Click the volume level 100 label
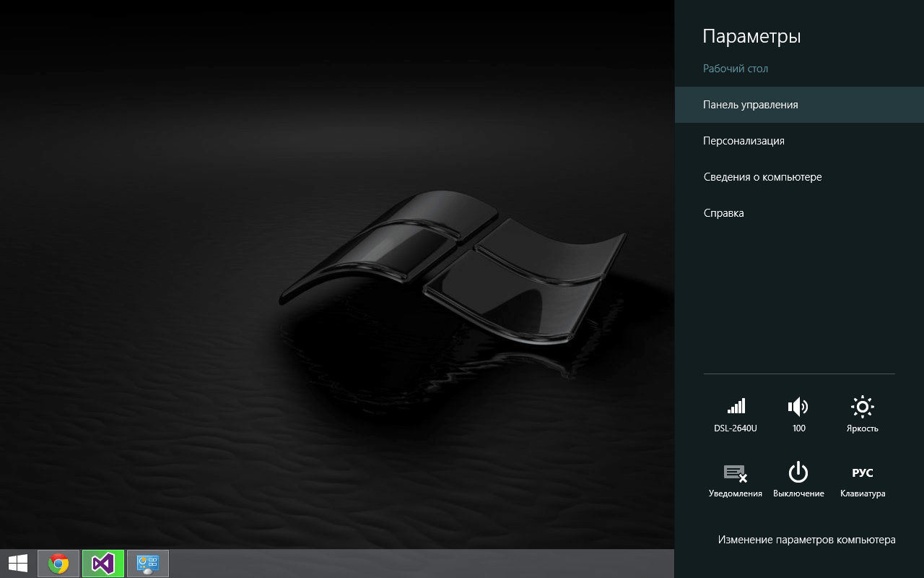Screen dimensions: 924x578 point(798,428)
